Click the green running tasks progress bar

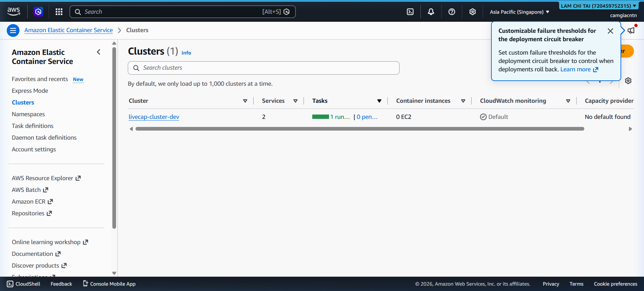321,117
